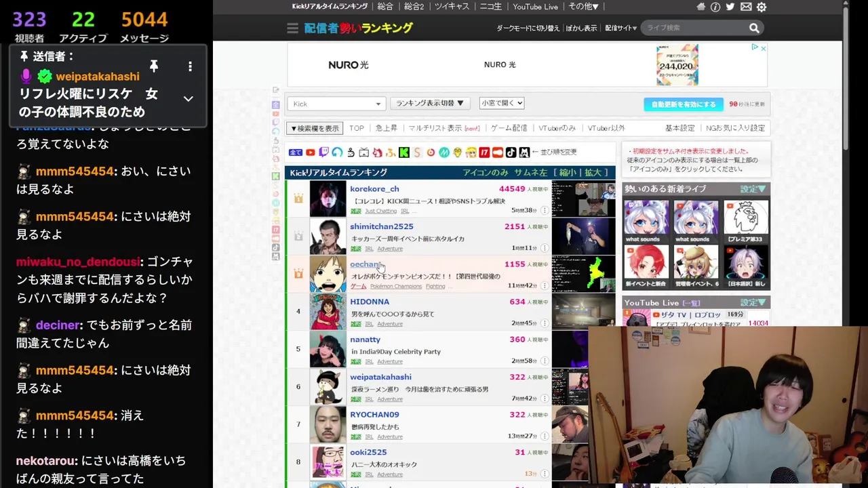Filter by the pink unicorn platform icon

point(378,152)
